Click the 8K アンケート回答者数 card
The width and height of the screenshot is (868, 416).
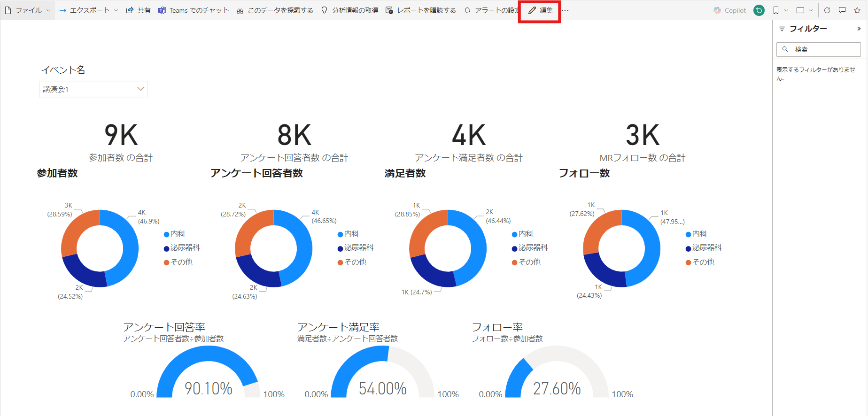[x=294, y=143]
